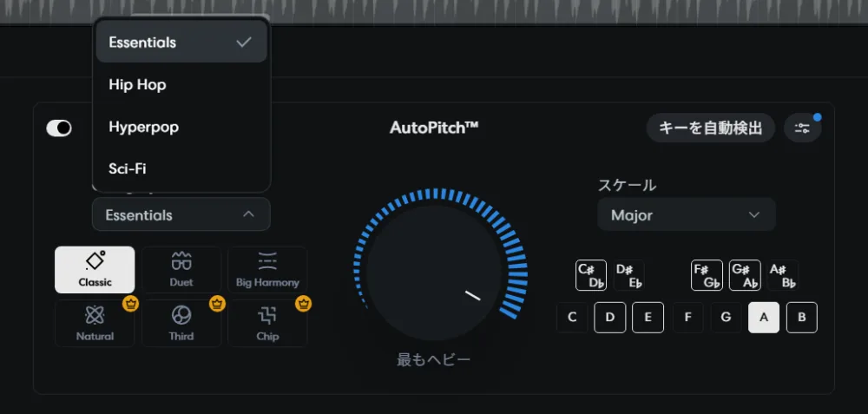Select the Classic effect preset
868x414 pixels.
point(95,270)
